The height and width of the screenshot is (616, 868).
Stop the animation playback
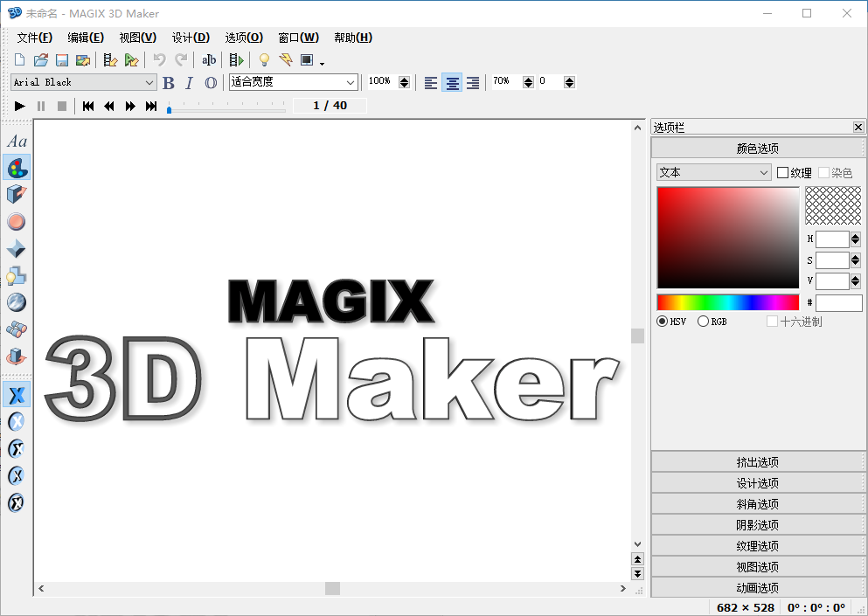pyautogui.click(x=62, y=106)
